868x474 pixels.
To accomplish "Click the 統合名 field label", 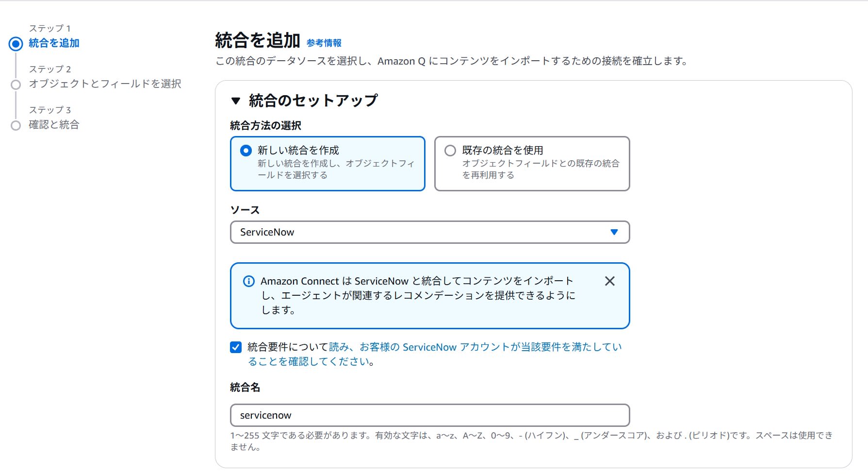I will point(245,388).
